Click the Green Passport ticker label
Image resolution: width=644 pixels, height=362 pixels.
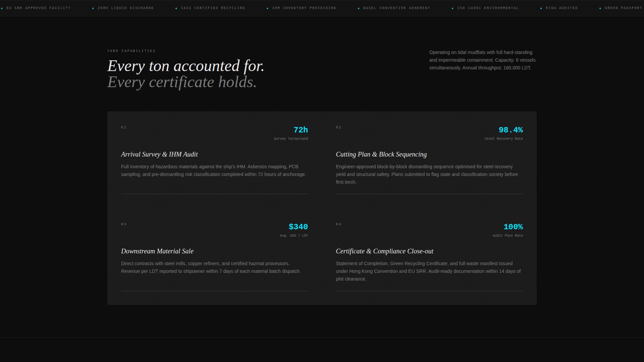coord(623,8)
